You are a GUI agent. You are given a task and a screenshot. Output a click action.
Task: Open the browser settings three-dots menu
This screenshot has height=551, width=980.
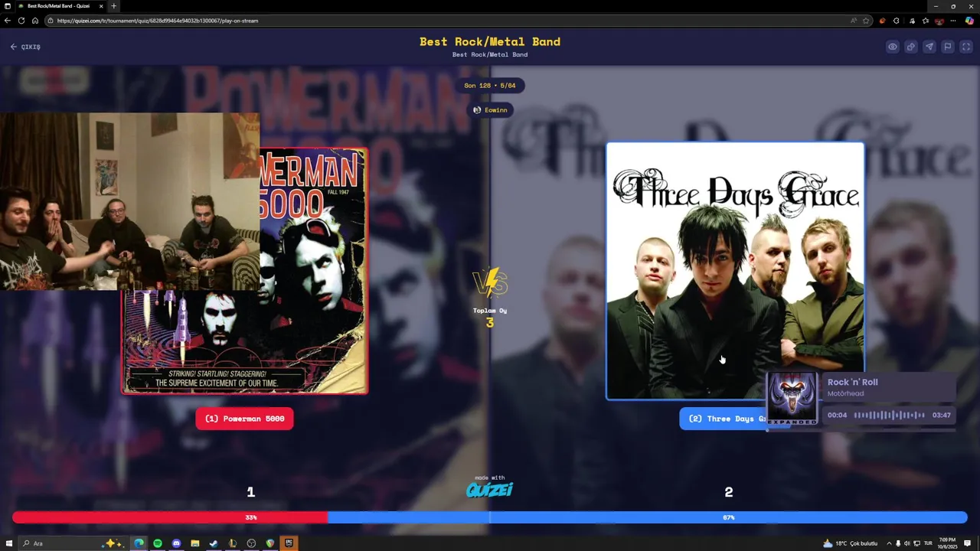tap(955, 21)
